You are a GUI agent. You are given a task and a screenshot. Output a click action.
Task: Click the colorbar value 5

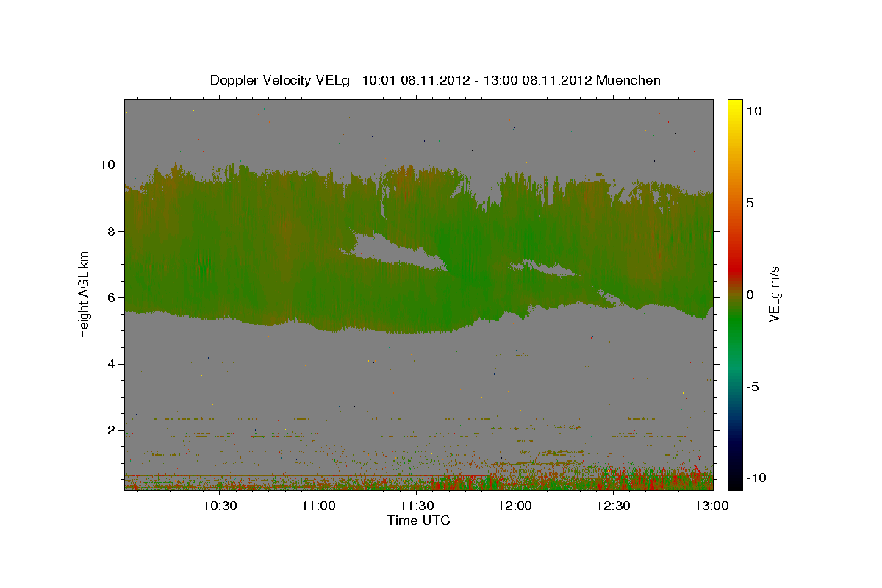(x=750, y=202)
